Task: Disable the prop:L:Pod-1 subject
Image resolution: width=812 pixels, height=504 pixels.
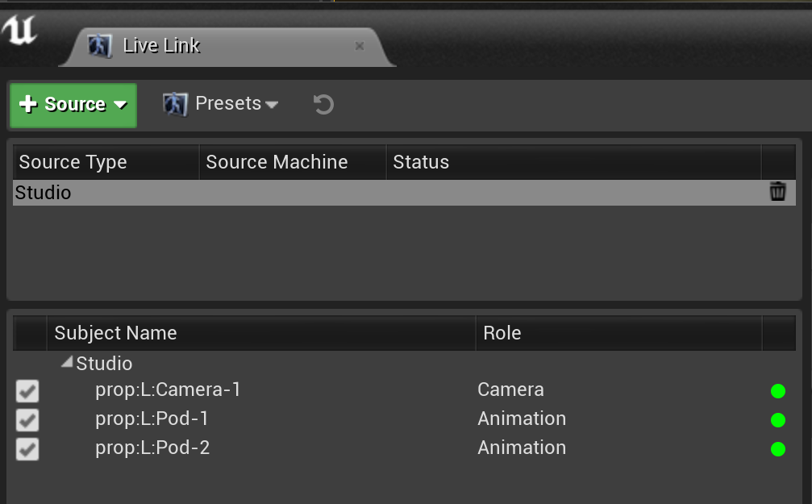Action: click(x=27, y=420)
